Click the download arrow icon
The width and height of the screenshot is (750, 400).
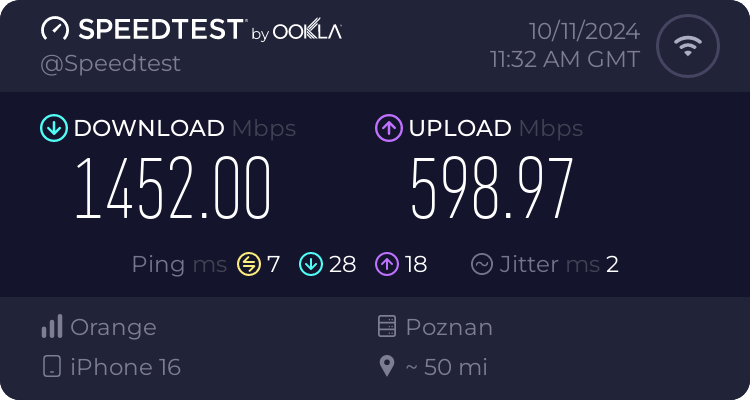click(x=53, y=128)
